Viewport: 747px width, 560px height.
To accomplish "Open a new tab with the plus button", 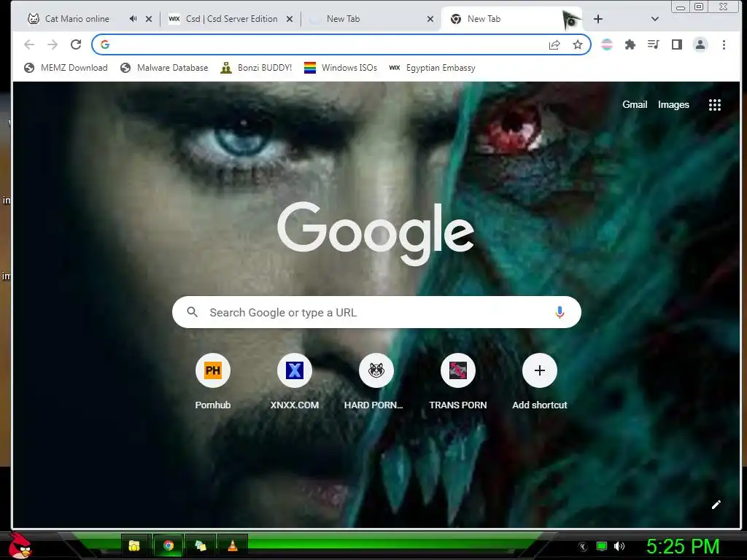I will (x=598, y=19).
